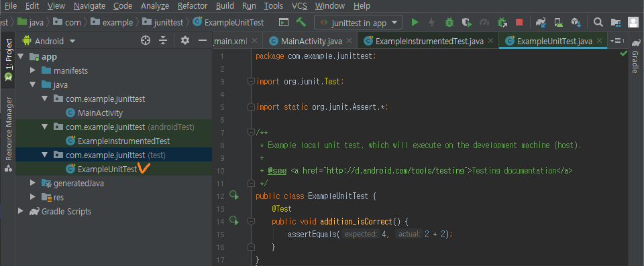Image resolution: width=644 pixels, height=266 pixels.
Task: Click the Make Project hammer icon
Action: (x=301, y=22)
